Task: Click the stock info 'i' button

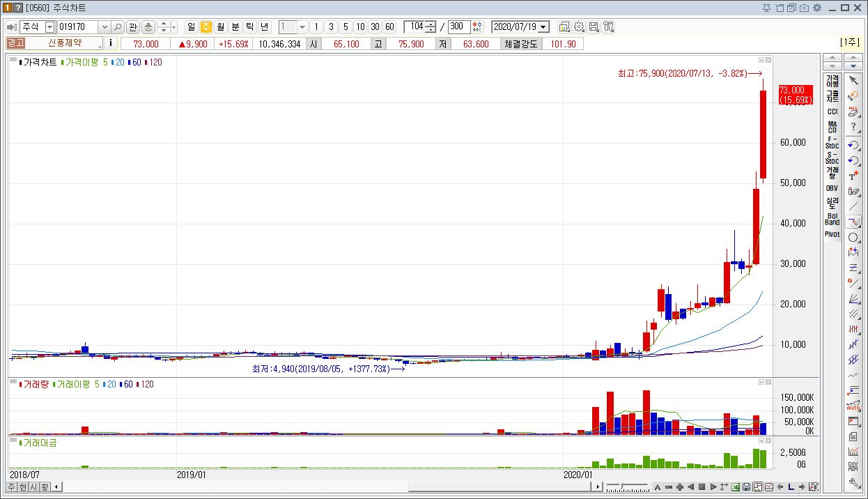Action: (x=111, y=43)
